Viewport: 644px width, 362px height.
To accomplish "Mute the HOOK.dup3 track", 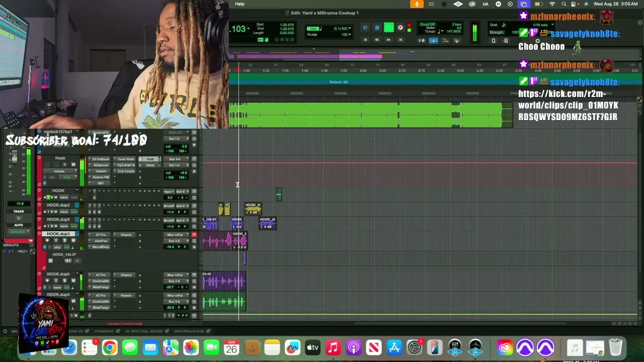I will tap(73, 241).
